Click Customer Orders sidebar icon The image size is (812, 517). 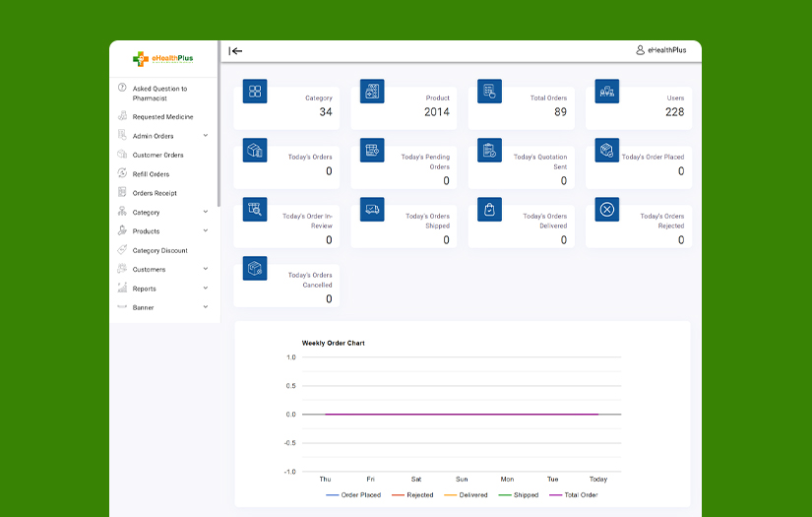point(122,154)
